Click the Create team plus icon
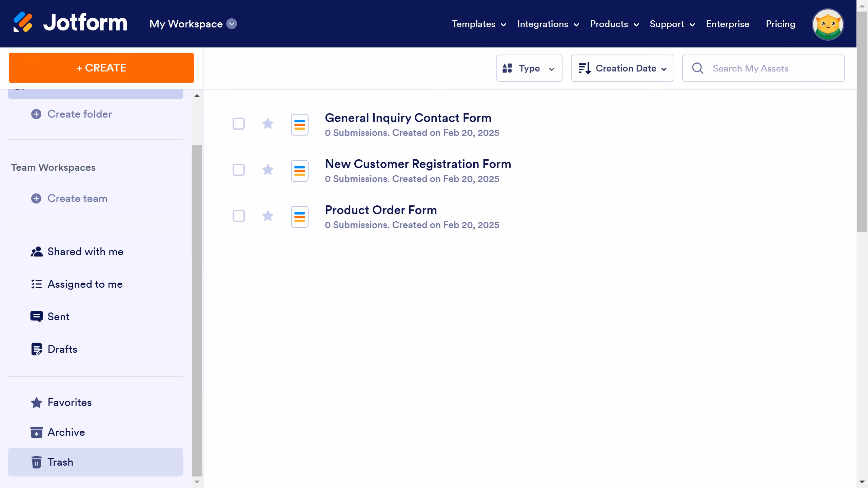868x488 pixels. click(36, 199)
